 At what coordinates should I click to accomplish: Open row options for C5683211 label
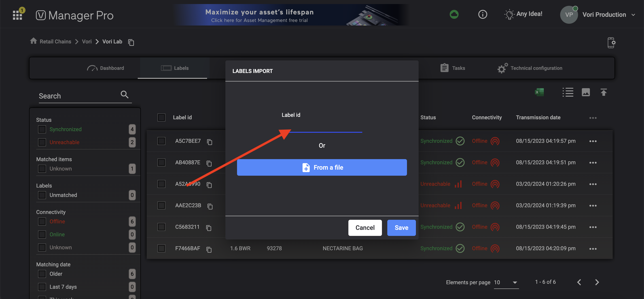593,227
